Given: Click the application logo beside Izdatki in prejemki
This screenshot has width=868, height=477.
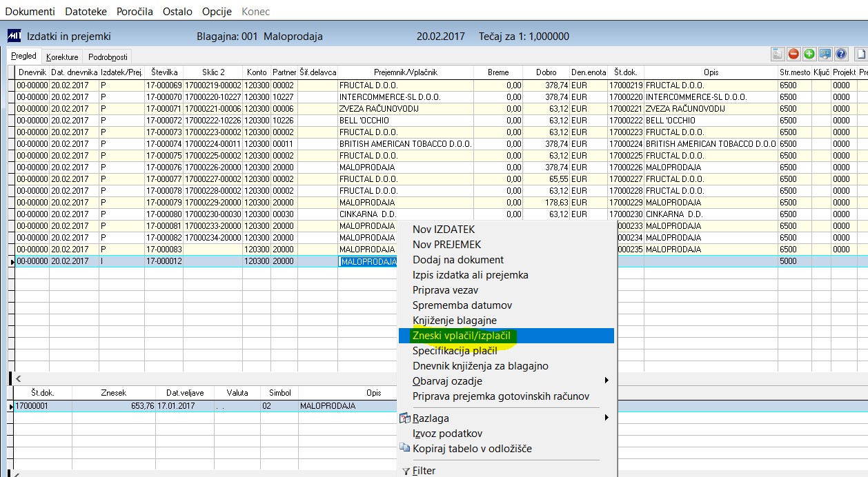Looking at the screenshot, I should click(14, 37).
